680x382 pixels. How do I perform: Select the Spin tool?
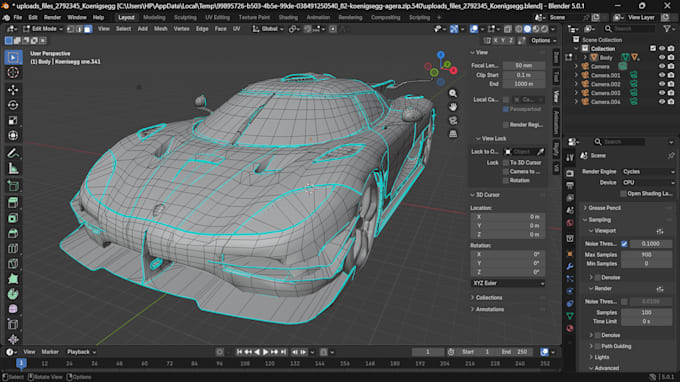(13, 294)
